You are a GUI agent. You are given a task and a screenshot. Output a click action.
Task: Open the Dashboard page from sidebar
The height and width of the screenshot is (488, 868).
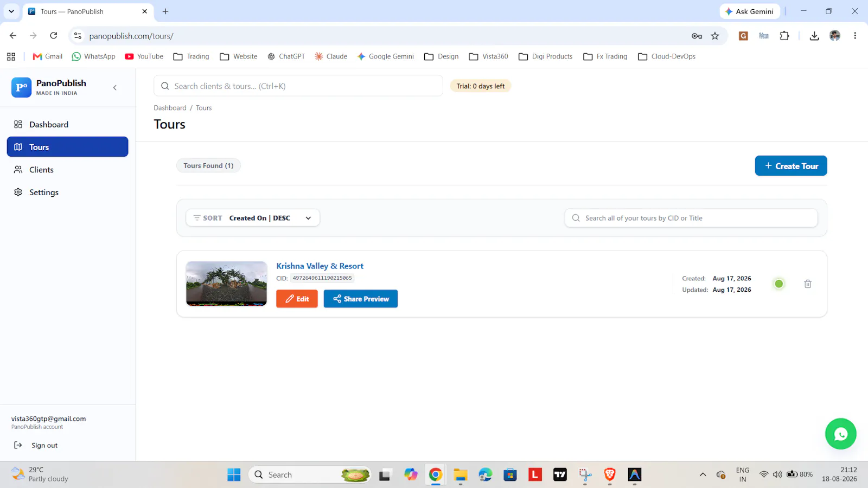coord(67,124)
